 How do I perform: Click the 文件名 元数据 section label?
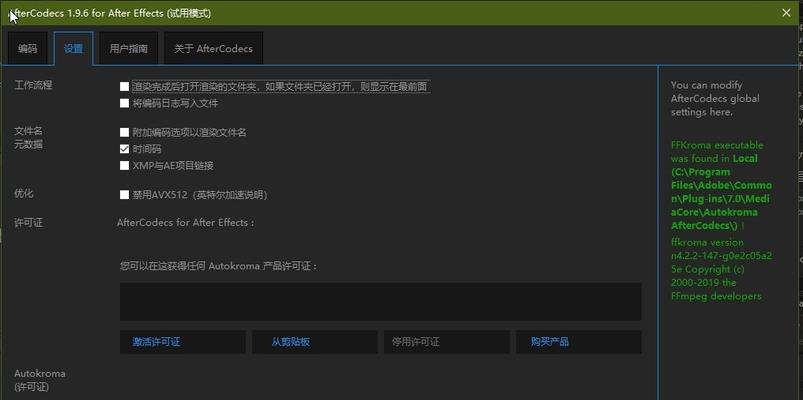29,138
